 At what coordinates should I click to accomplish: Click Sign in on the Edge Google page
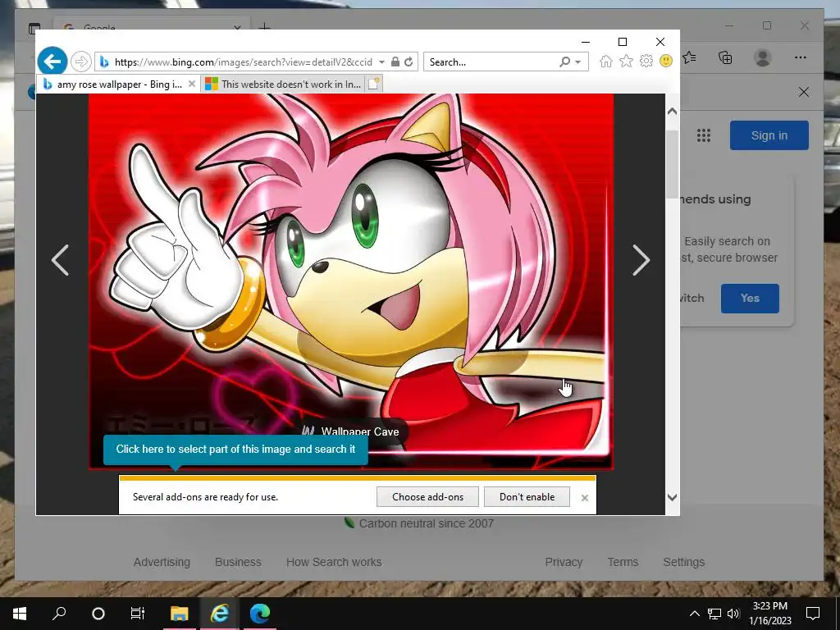coord(769,135)
